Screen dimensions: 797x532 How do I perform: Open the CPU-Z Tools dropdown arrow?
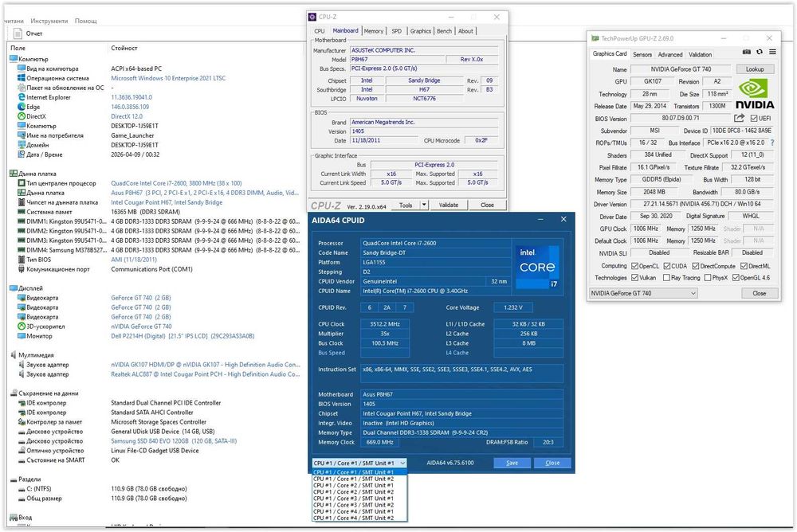coord(424,205)
